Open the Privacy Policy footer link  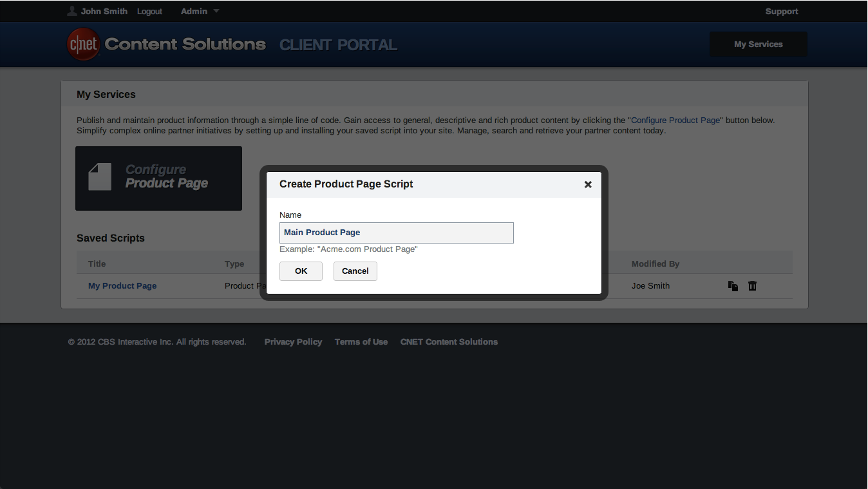(293, 342)
